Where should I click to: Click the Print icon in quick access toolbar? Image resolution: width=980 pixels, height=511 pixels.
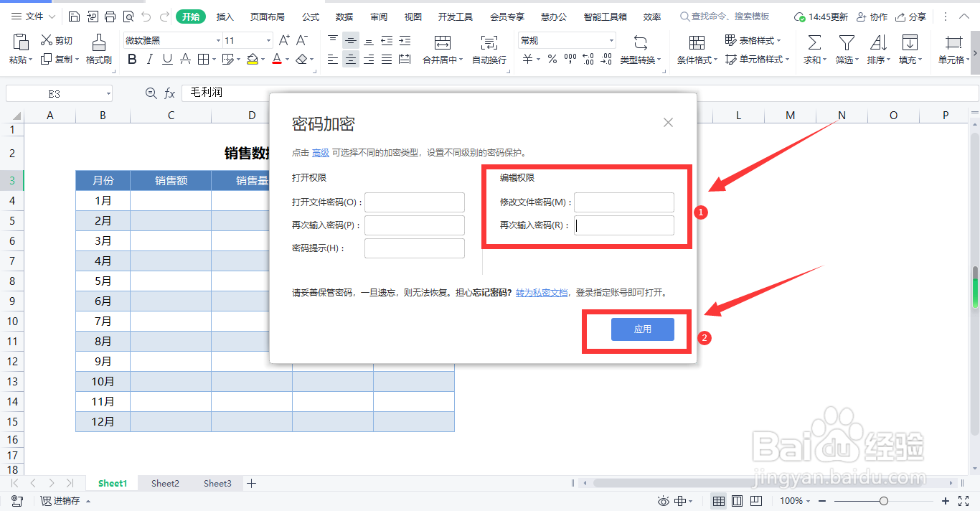point(110,15)
